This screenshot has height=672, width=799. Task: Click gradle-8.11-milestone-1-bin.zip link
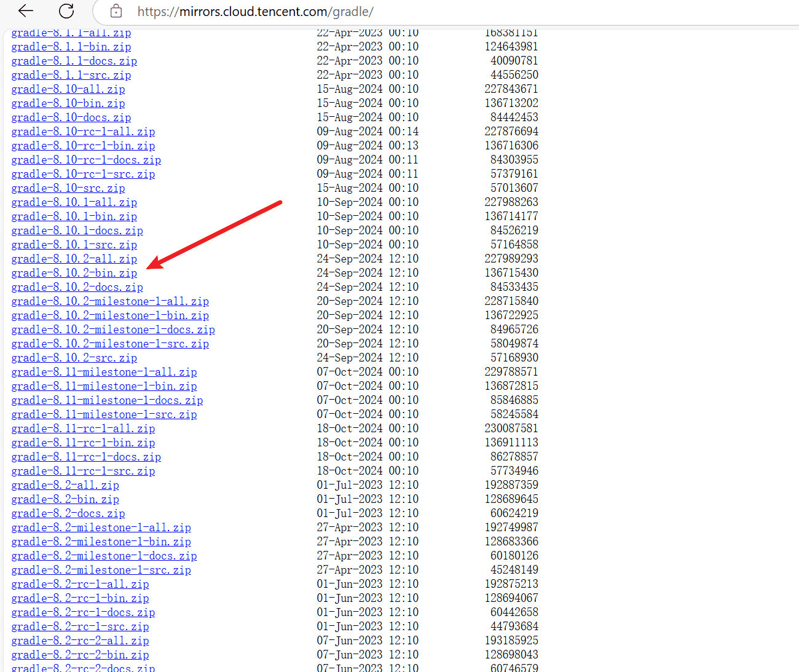104,386
